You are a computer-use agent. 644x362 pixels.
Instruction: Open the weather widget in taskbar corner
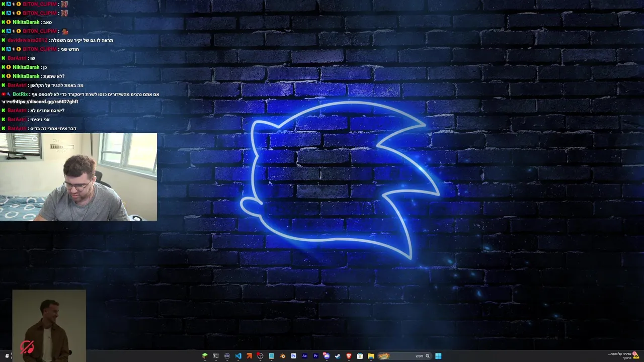624,355
